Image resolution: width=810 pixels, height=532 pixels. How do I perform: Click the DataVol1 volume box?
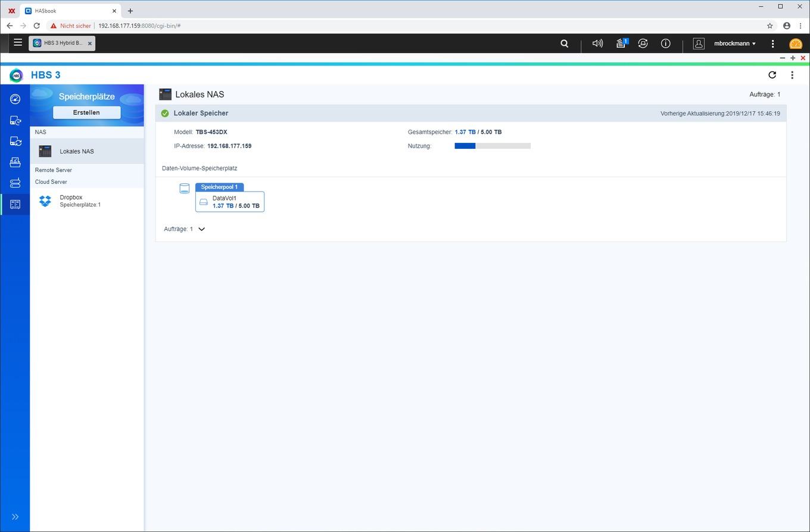click(230, 202)
